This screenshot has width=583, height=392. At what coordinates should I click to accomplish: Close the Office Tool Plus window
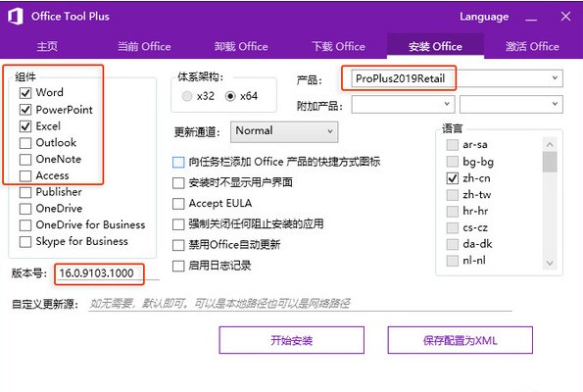[565, 17]
